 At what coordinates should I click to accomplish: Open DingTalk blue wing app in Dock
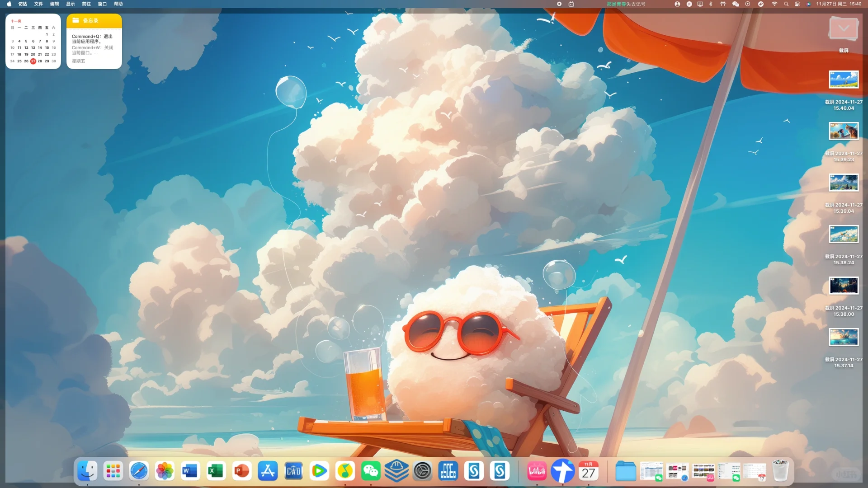pos(562,471)
